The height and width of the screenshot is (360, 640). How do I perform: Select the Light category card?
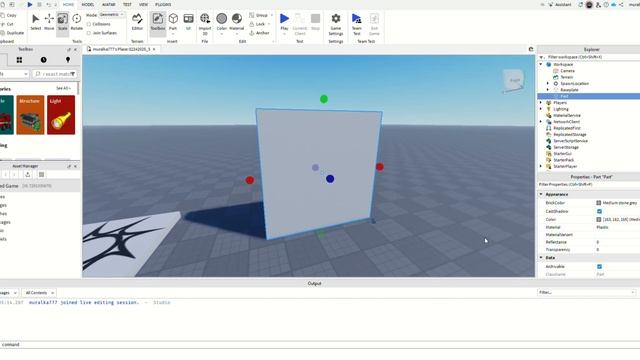61,115
